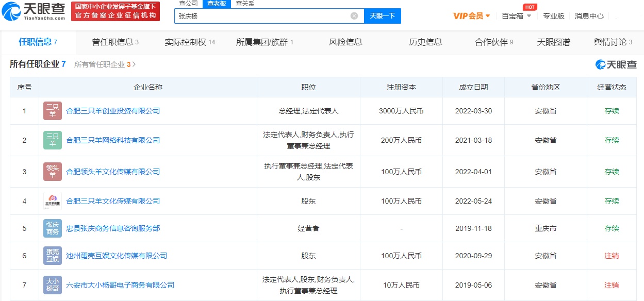Screen dimensions: 644x301
Task: Open the government fund banner image
Action: [114, 11]
